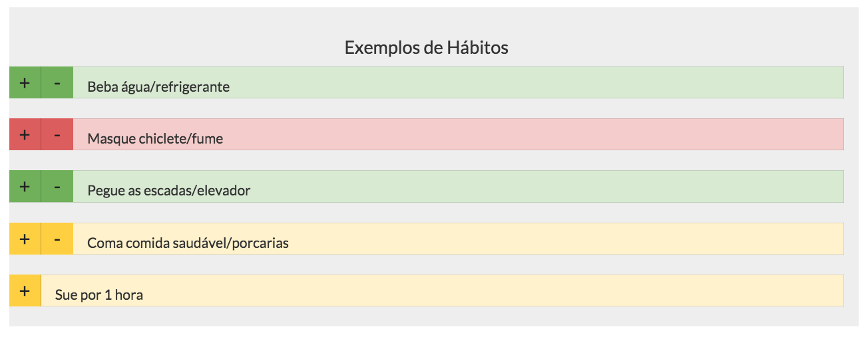868x341 pixels.
Task: Hit minus on Coma comida saudável/porcarias
Action: [57, 239]
